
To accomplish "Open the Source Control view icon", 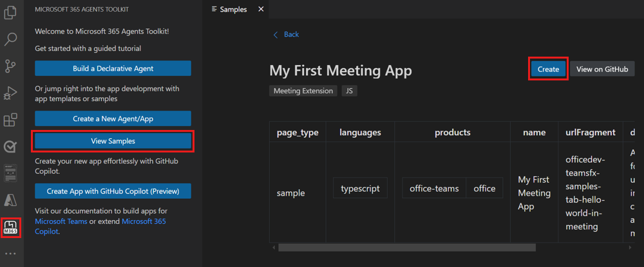I will coord(10,66).
